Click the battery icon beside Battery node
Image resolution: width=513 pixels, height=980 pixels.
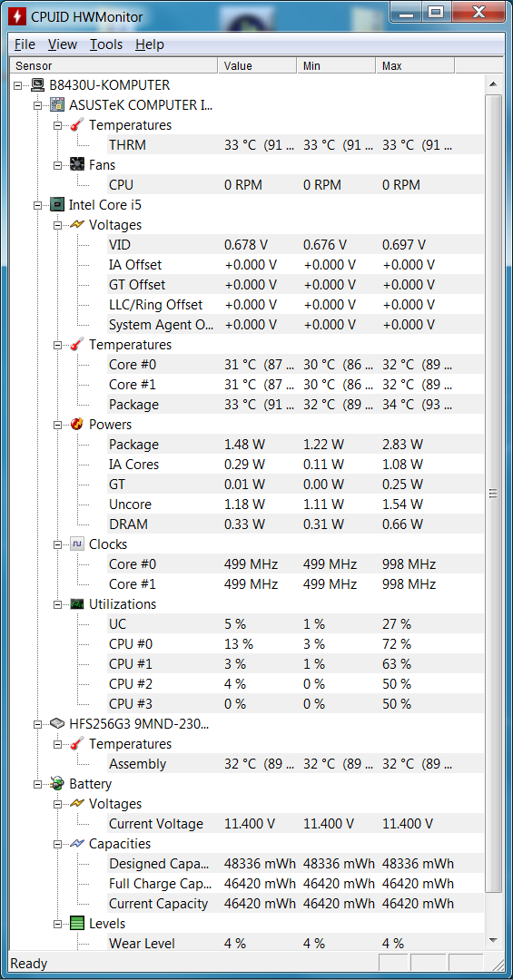57,784
